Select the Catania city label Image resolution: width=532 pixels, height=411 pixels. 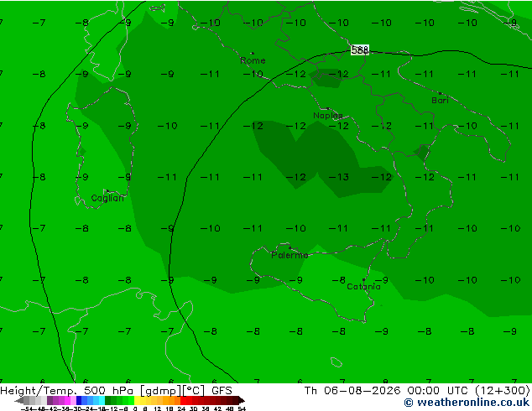point(363,287)
